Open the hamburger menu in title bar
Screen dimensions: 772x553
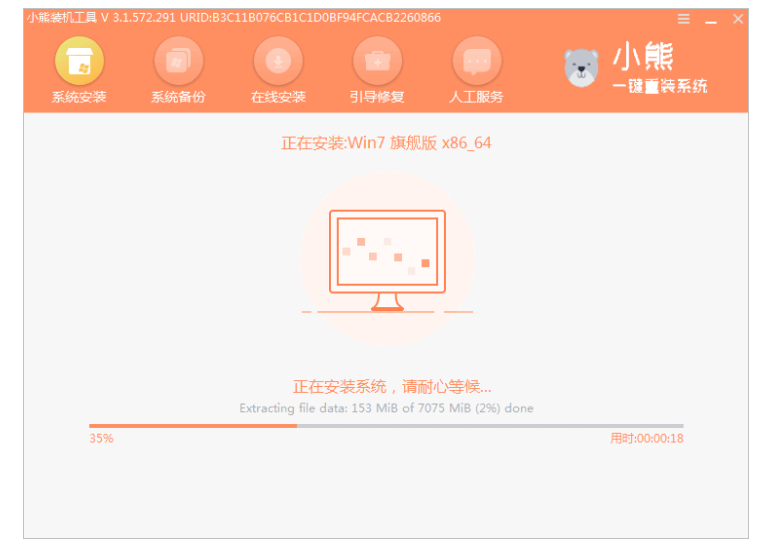click(683, 19)
